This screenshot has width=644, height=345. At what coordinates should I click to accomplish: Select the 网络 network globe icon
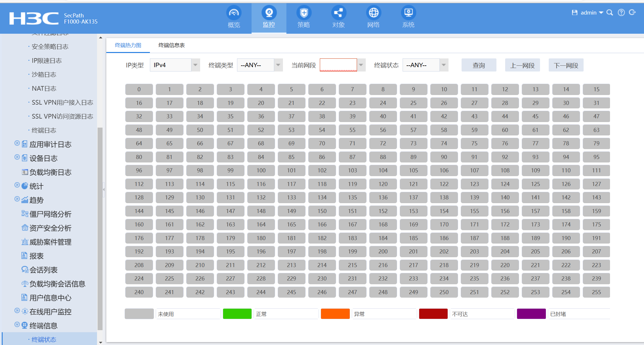pos(373,13)
